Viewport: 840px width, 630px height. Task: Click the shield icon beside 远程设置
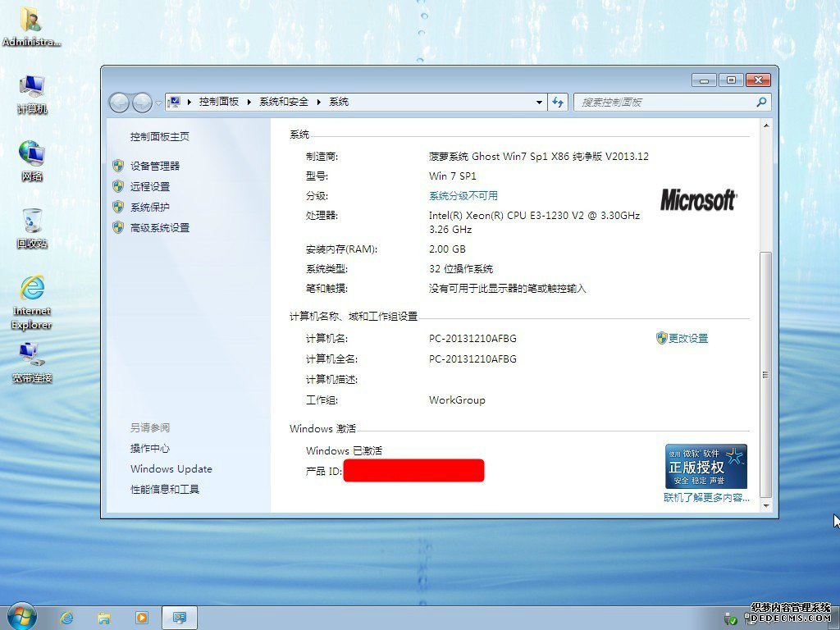118,186
